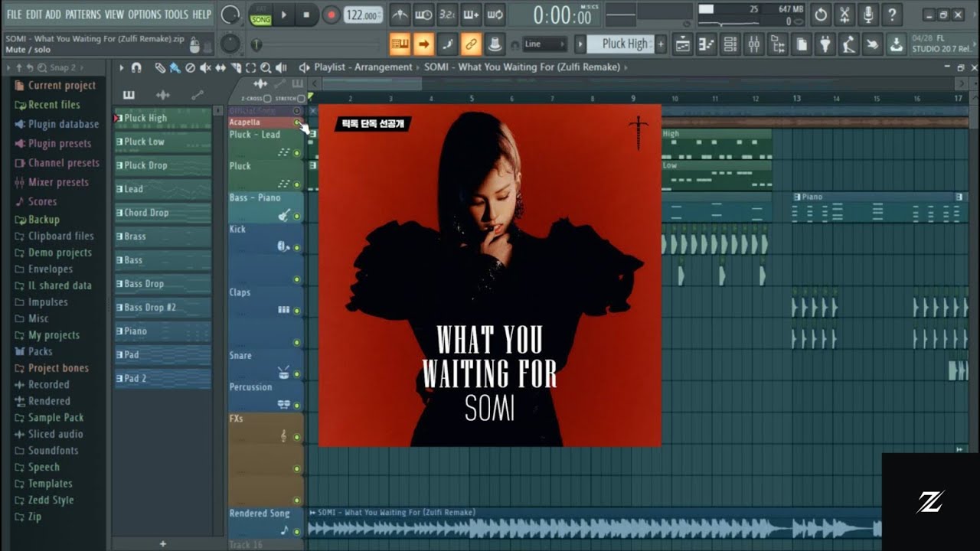
Task: Open the one-click audio recording microphone icon
Action: 867,15
